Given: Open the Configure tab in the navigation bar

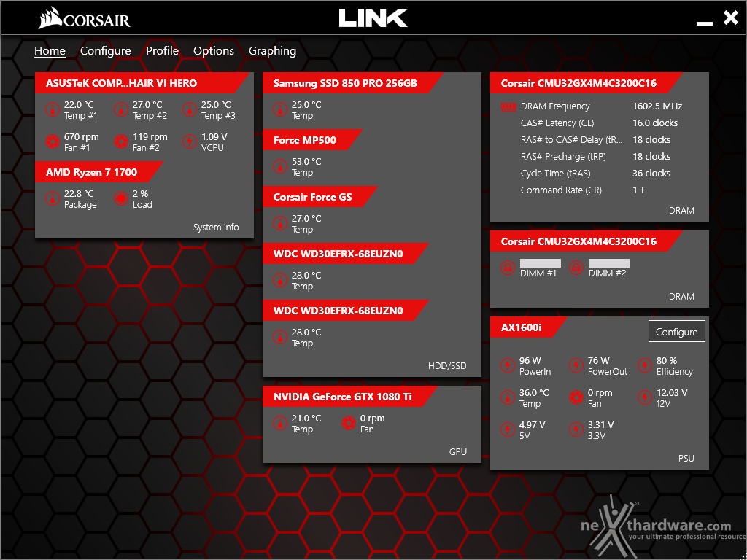Looking at the screenshot, I should pyautogui.click(x=105, y=51).
